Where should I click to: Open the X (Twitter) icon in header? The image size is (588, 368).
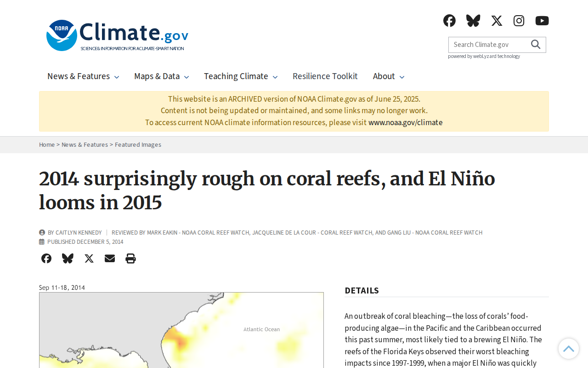(497, 21)
